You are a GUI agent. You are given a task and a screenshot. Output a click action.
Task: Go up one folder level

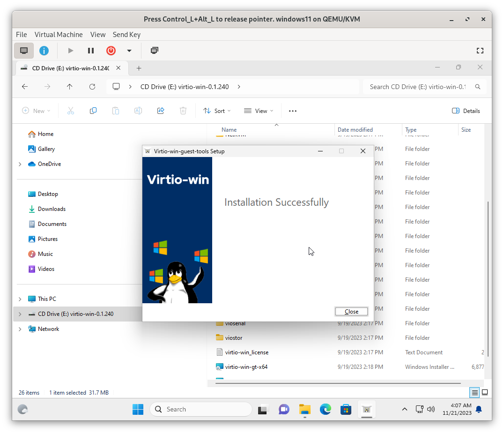(x=69, y=87)
